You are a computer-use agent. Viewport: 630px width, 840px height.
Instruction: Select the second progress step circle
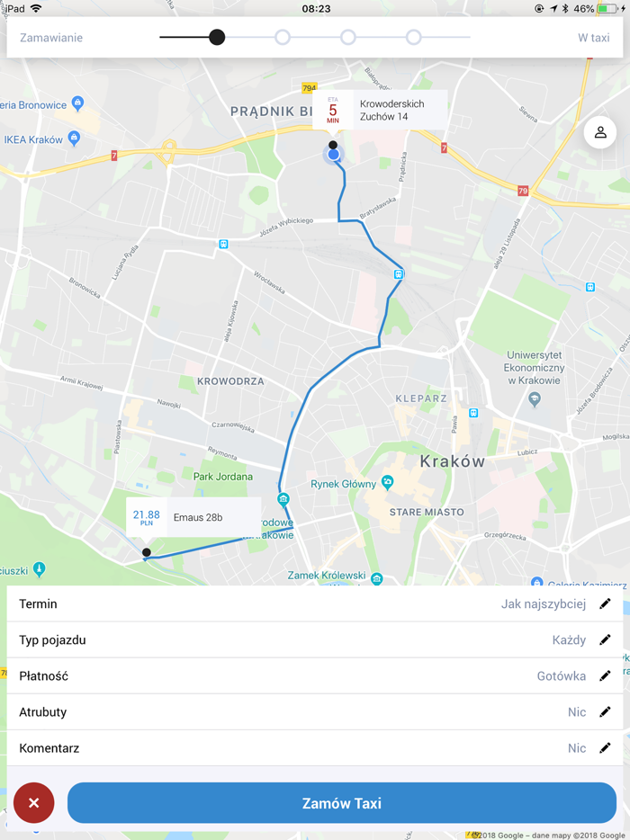coord(283,38)
